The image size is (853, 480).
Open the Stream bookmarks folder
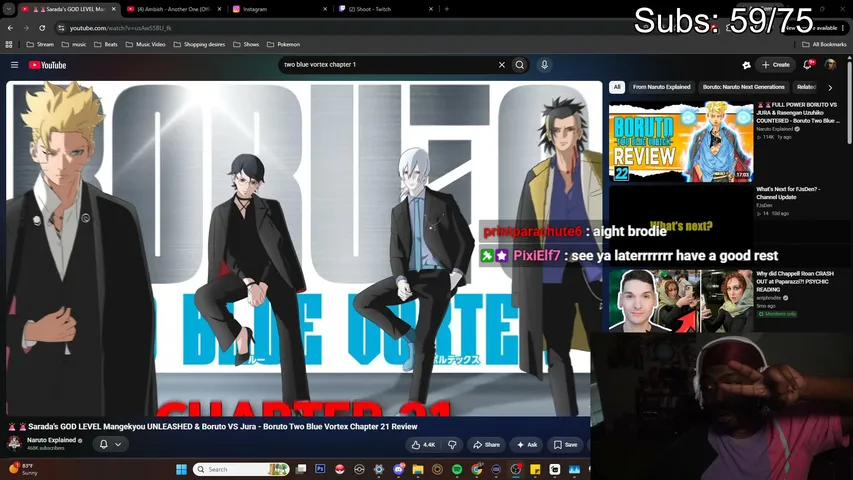click(40, 45)
